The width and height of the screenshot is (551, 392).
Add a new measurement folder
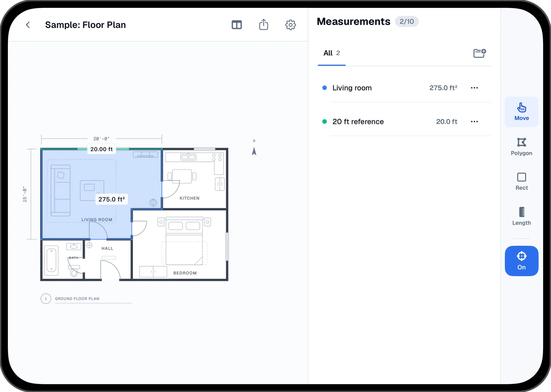(x=479, y=53)
